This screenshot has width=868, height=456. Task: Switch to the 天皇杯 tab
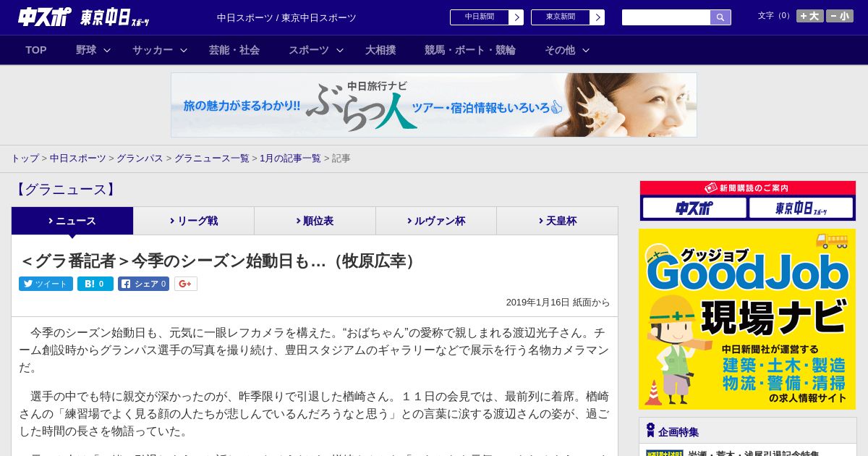click(557, 221)
